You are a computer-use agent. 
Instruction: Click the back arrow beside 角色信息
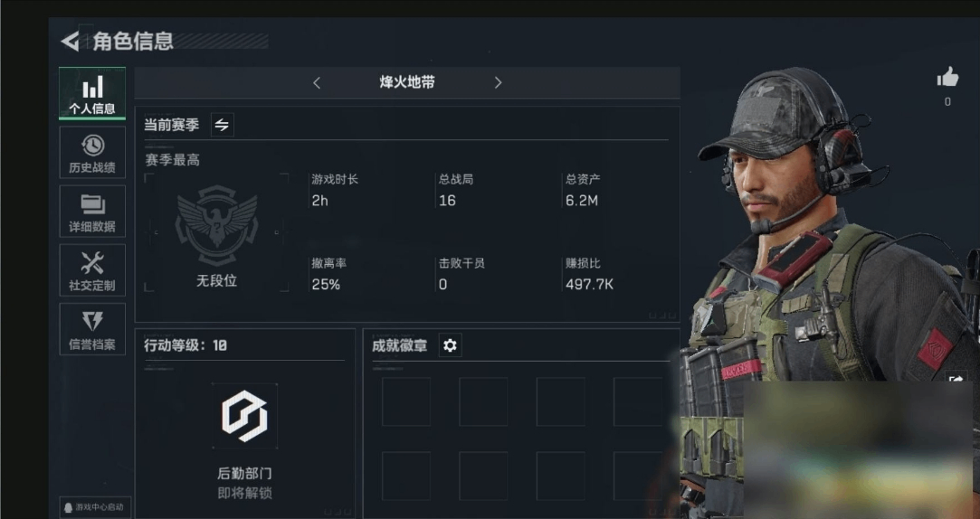[70, 42]
